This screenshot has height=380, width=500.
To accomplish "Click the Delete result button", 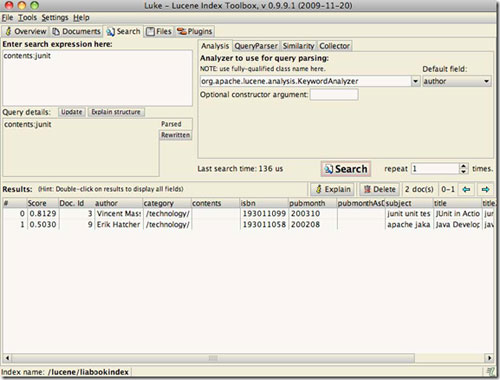I will 379,189.
